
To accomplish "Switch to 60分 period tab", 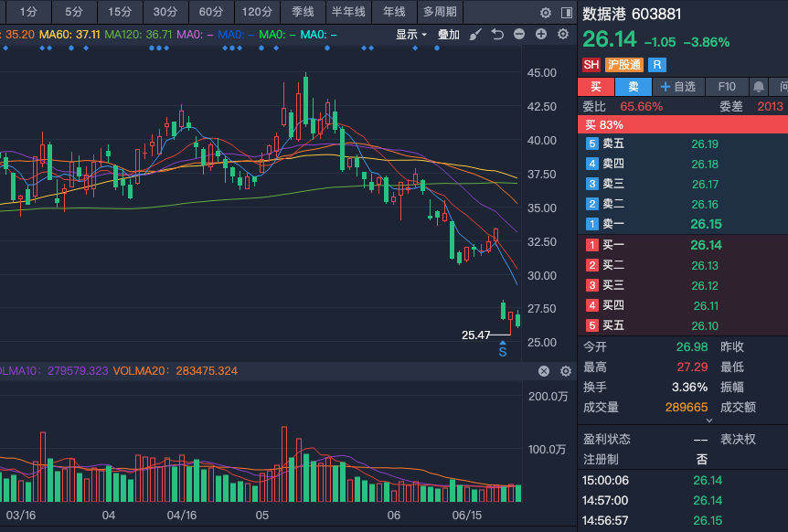I will [x=211, y=12].
